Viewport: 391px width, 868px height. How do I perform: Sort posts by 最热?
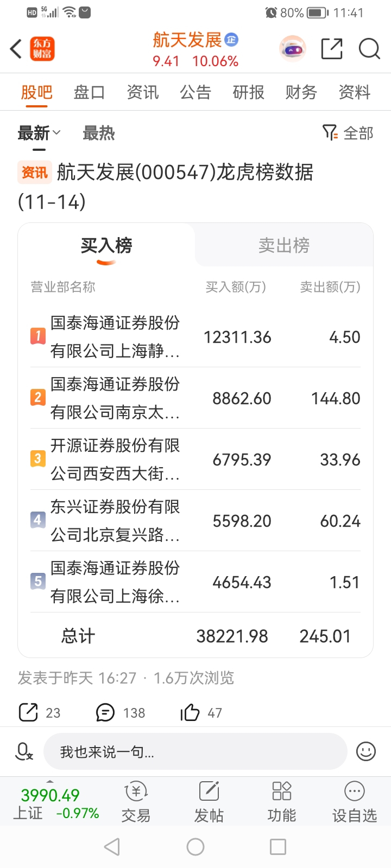99,133
